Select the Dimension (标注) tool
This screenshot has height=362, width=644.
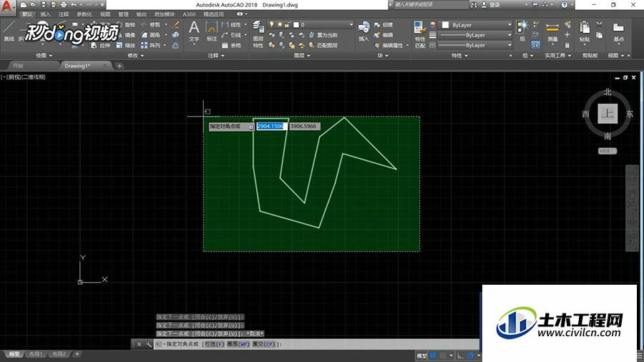coord(212,32)
